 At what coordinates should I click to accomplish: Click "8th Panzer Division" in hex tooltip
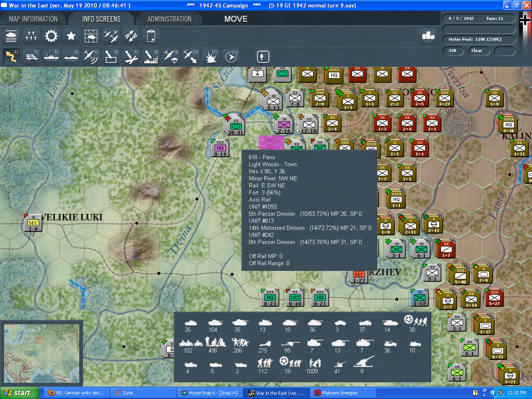(x=272, y=242)
